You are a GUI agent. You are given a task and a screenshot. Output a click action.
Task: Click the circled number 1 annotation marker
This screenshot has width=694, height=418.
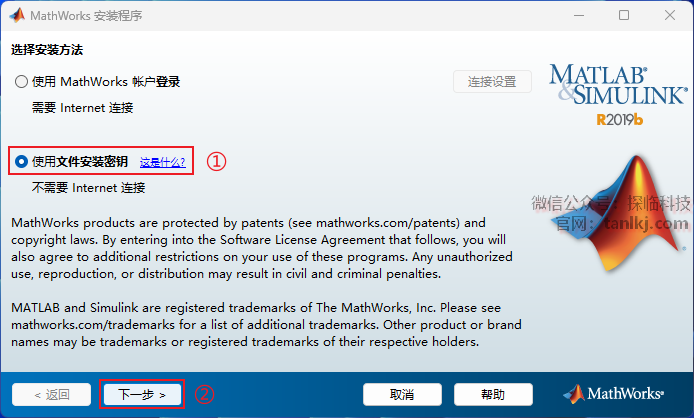(x=216, y=162)
